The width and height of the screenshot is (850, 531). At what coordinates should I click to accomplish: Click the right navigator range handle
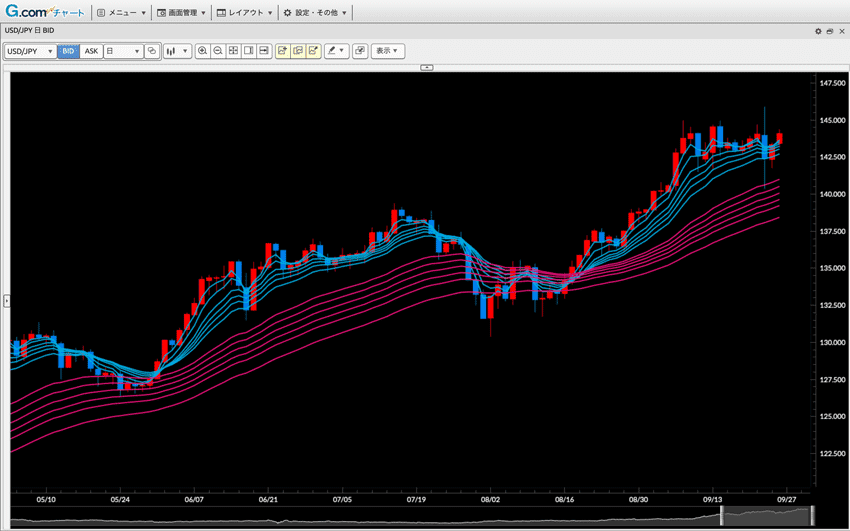click(x=813, y=515)
